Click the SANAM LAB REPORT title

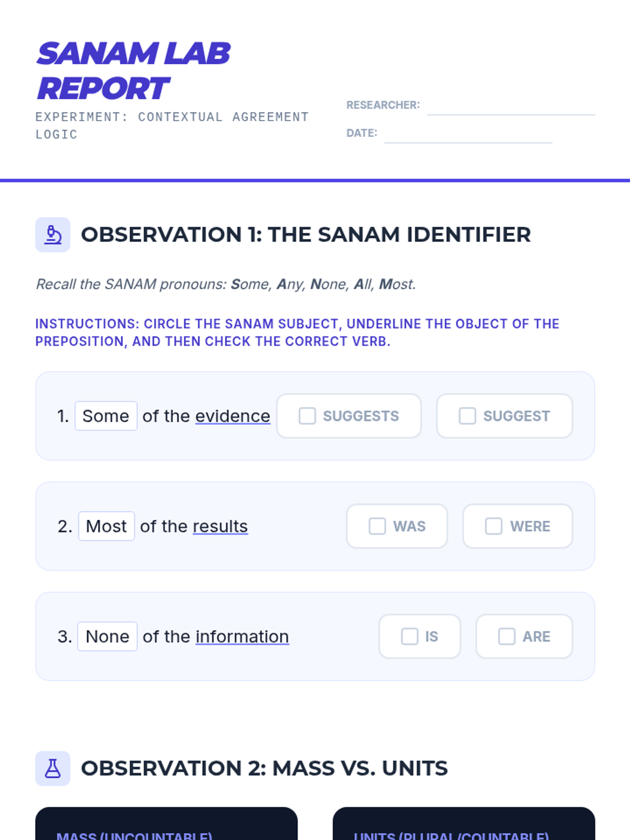coord(133,71)
